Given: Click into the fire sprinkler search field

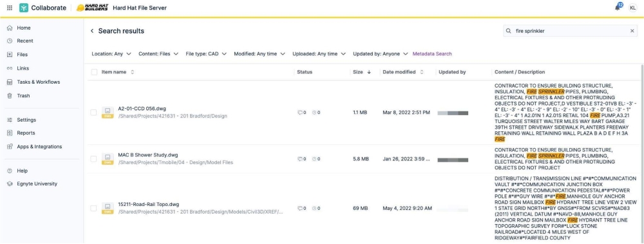Looking at the screenshot, I should tap(571, 31).
